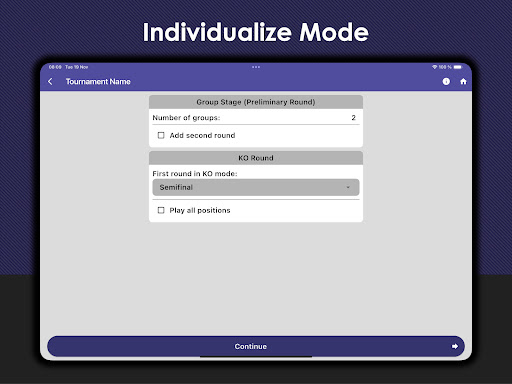The width and height of the screenshot is (512, 384).
Task: Go to home via house icon
Action: coord(463,81)
